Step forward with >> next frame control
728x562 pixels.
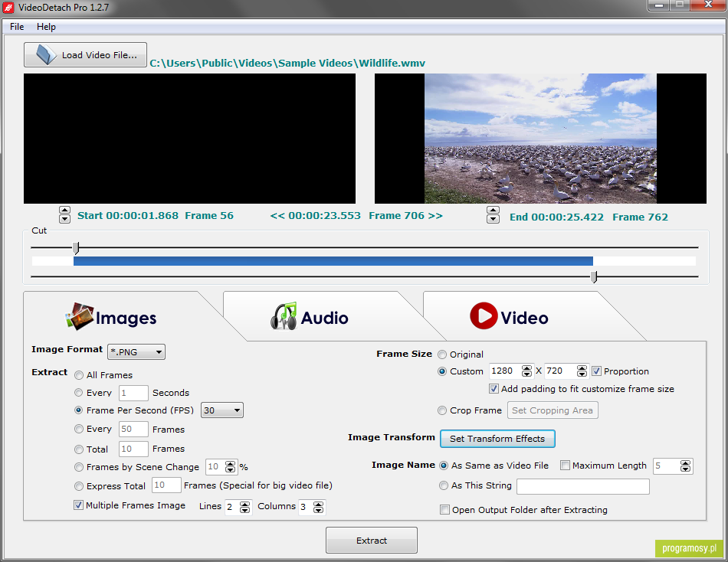[435, 216]
